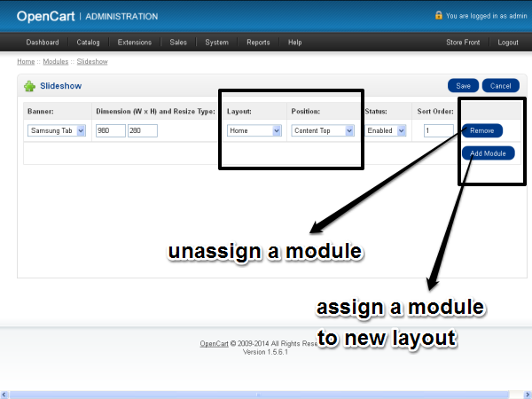Cancel editing the Slideshow module
This screenshot has width=532, height=399.
[x=501, y=86]
